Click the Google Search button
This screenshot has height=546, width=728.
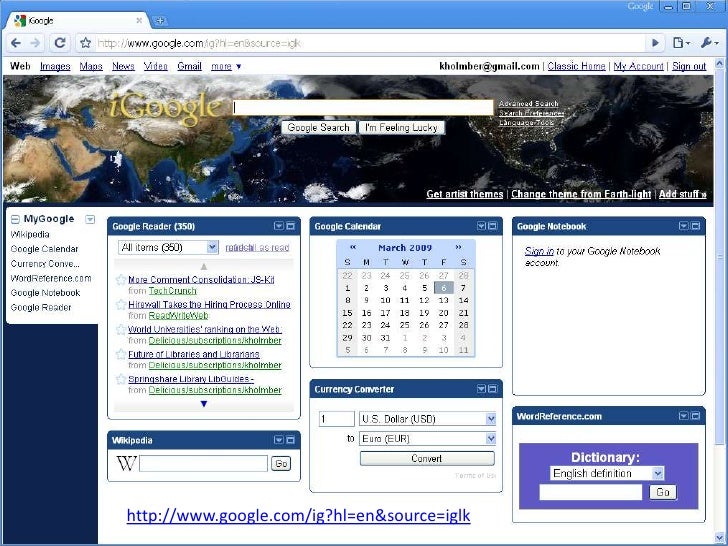pos(318,128)
